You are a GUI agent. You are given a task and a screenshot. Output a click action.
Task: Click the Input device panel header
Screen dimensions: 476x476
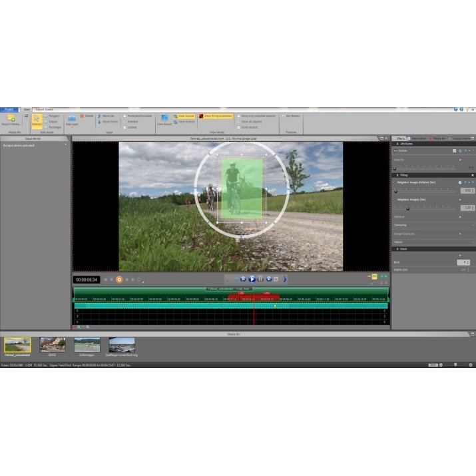(x=33, y=138)
